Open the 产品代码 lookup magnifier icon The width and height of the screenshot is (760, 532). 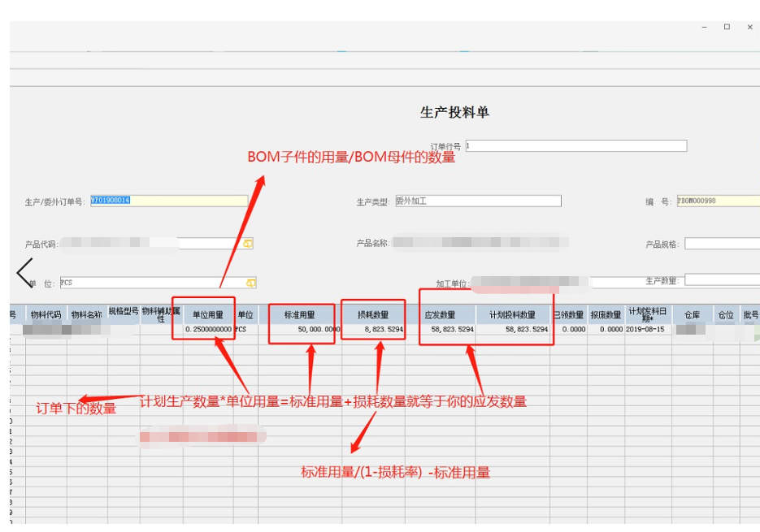coord(250,243)
